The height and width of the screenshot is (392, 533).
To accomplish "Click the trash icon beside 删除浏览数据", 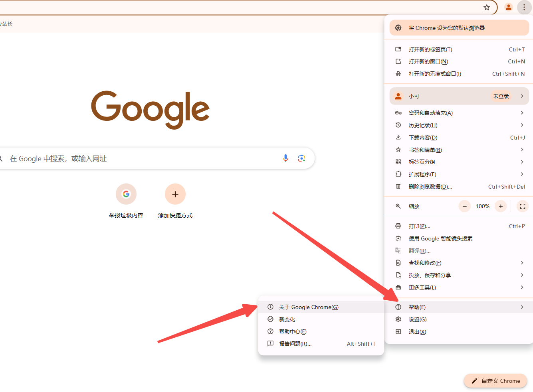I will (398, 187).
